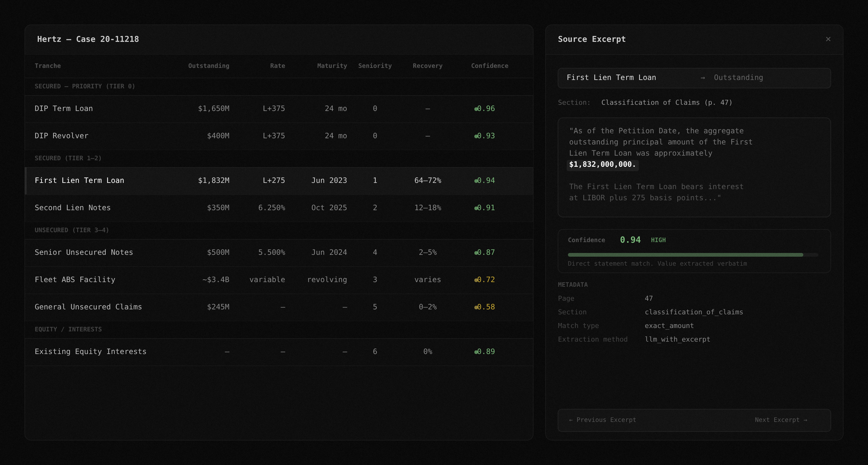Select the DIP Revolver tranche name
Viewport: 868px width, 465px height.
[x=61, y=136]
